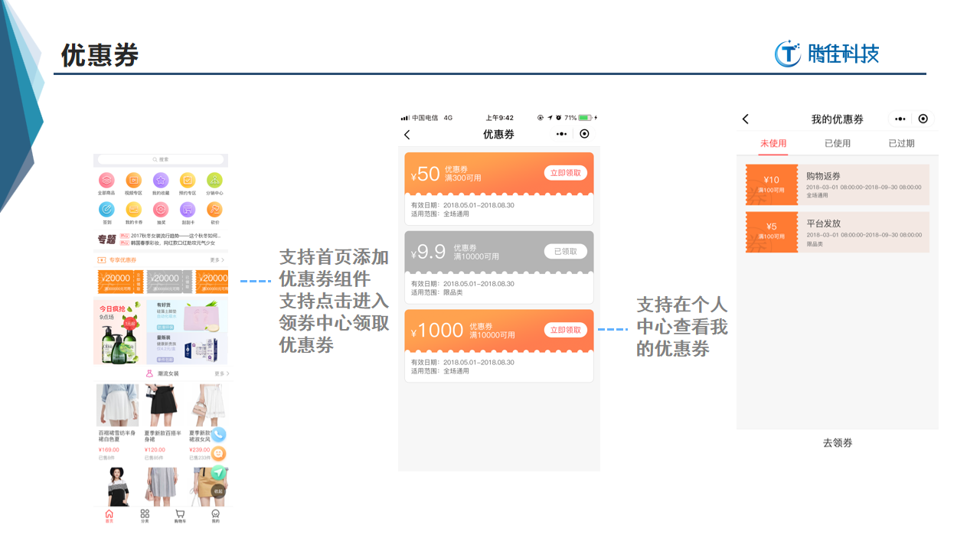980x551 pixels.
Task: Open the 预约专区 icon
Action: click(x=188, y=181)
